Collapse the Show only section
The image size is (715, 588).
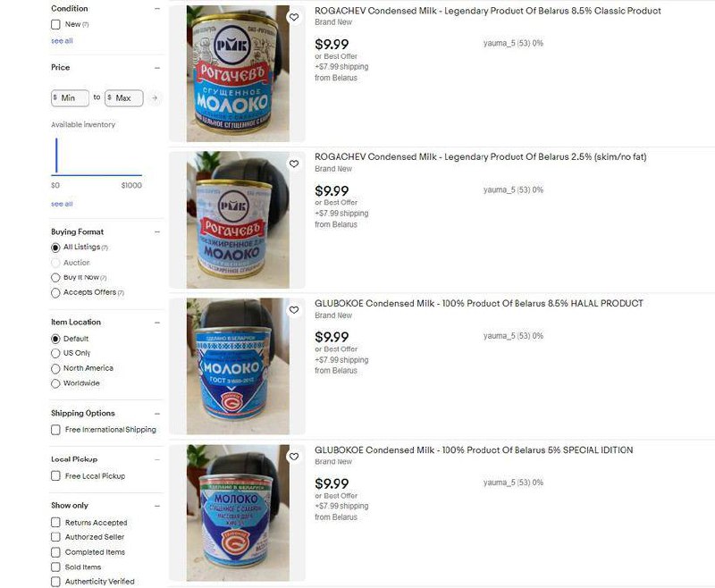coord(157,506)
